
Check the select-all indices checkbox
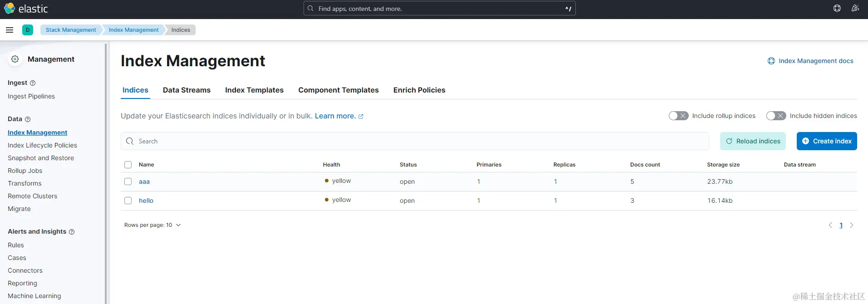pyautogui.click(x=128, y=165)
